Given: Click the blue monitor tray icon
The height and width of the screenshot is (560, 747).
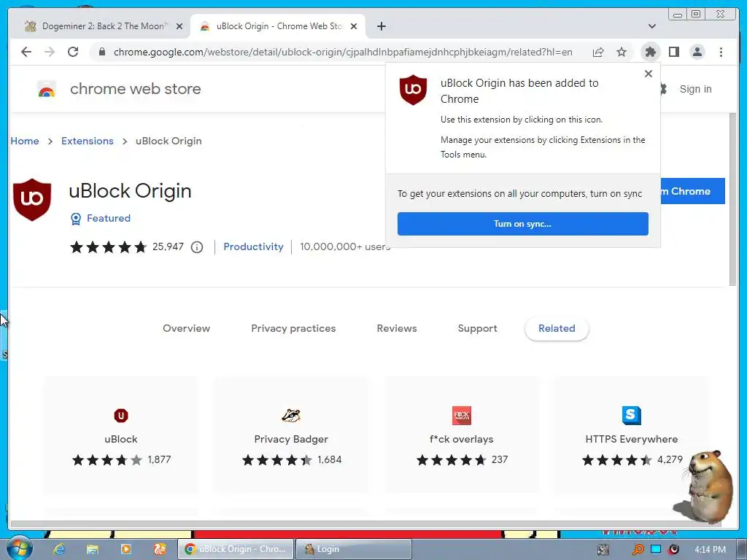Looking at the screenshot, I should (656, 550).
